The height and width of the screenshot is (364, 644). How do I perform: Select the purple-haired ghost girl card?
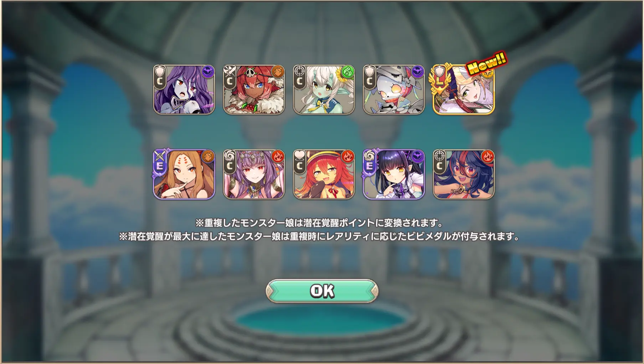tap(184, 89)
